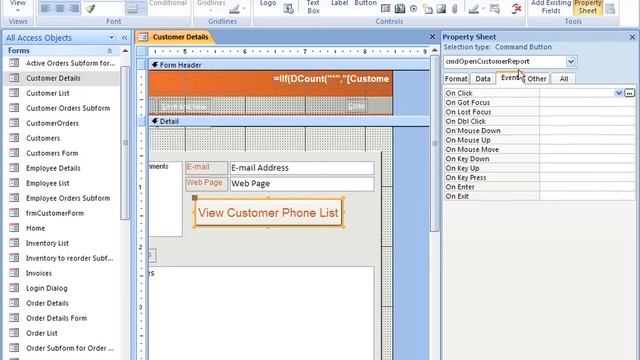Click the form selector box at ruler corner
The width and height of the screenshot is (640, 360).
[x=141, y=51]
